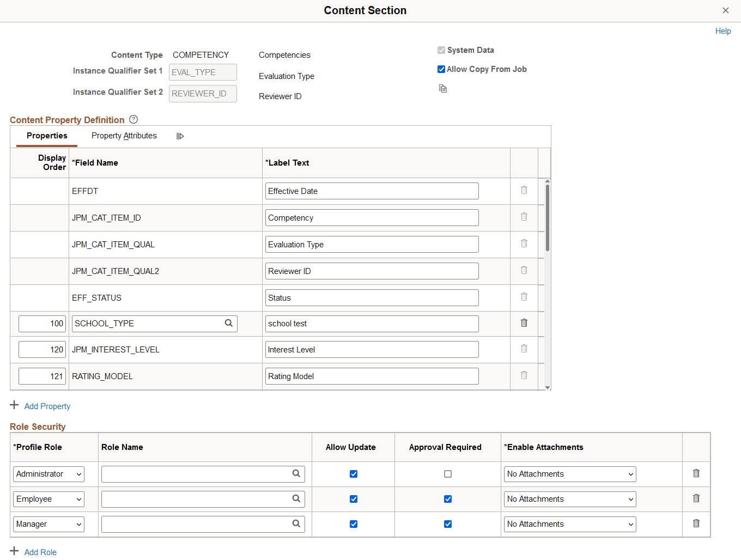Select the Properties tab
The image size is (741, 560).
(x=47, y=136)
